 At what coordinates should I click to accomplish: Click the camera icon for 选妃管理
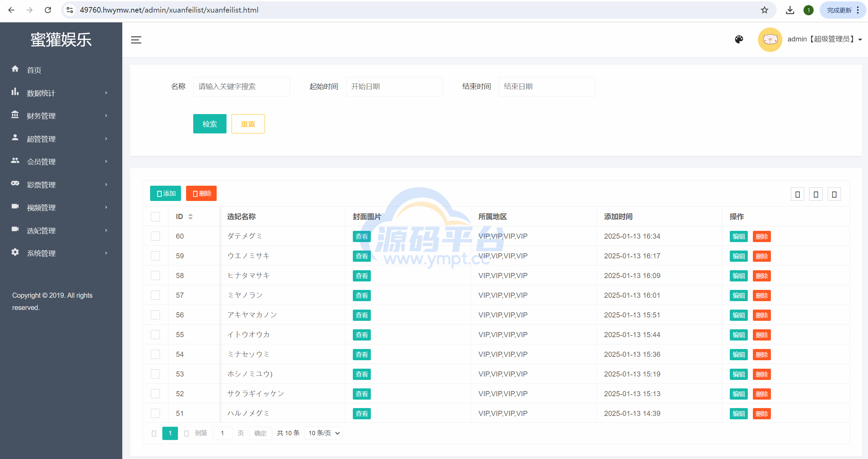15,229
